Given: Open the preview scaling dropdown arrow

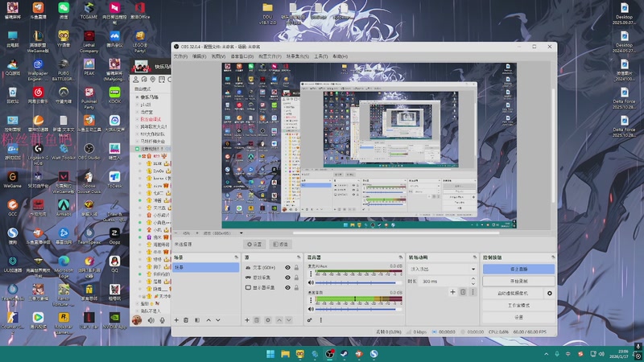Looking at the screenshot, I should coord(241,233).
